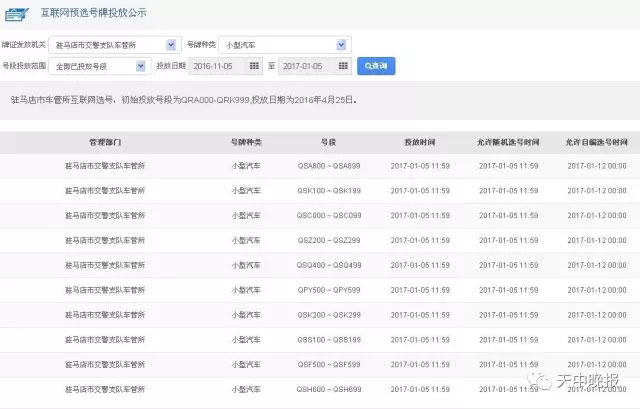Screen dimensions: 640x409
Task: Click 允许随机选号时间 value in QSK200 row
Action: click(x=509, y=315)
